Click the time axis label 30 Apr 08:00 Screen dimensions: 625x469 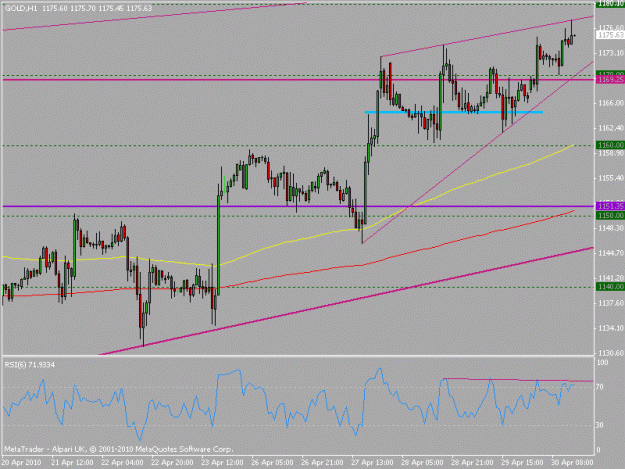[572, 463]
